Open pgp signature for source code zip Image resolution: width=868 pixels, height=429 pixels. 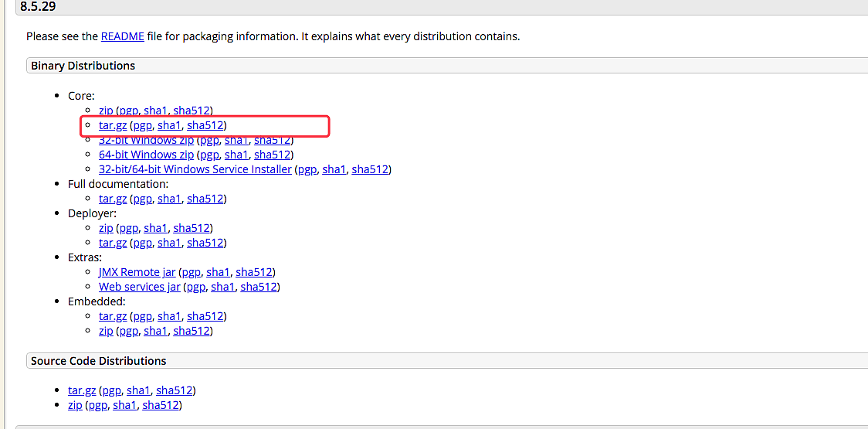(x=98, y=405)
